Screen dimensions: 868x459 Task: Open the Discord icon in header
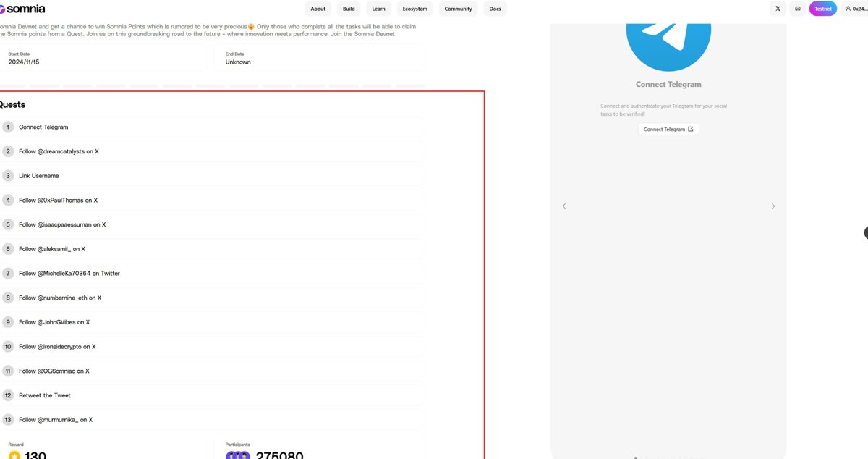pos(798,9)
